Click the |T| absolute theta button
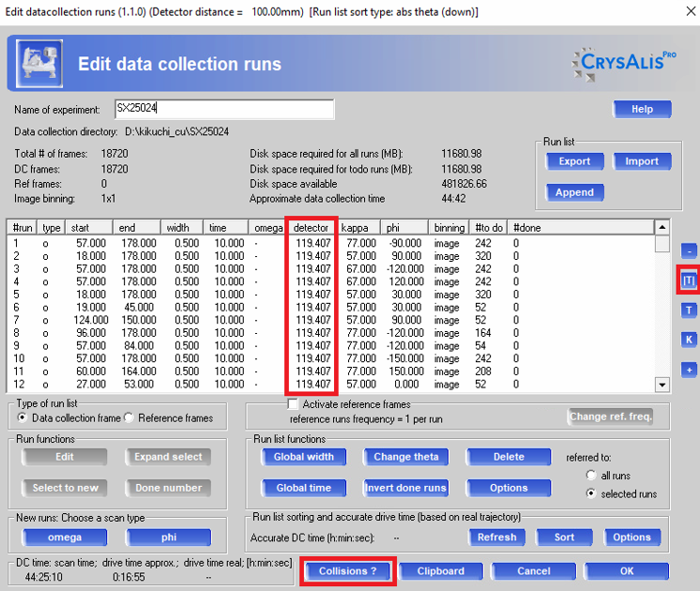The width and height of the screenshot is (700, 591). coord(689,280)
